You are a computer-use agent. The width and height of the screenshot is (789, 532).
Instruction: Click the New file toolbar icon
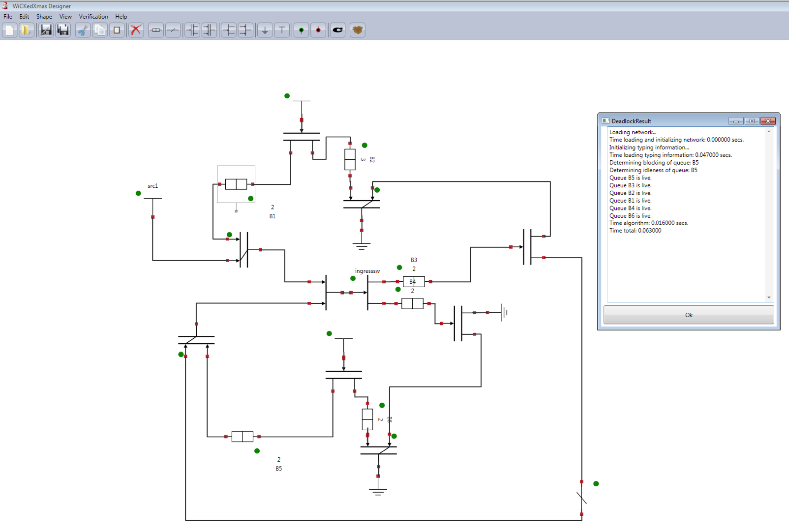pos(9,30)
